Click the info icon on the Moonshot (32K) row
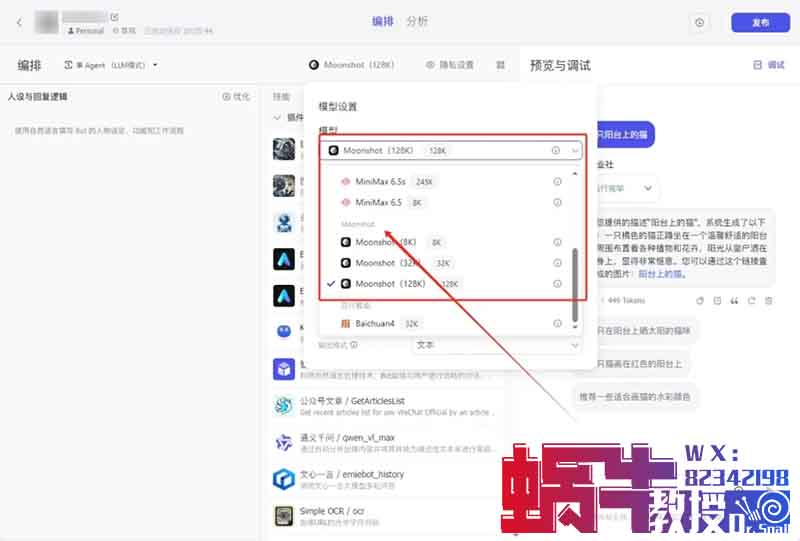 tap(557, 263)
